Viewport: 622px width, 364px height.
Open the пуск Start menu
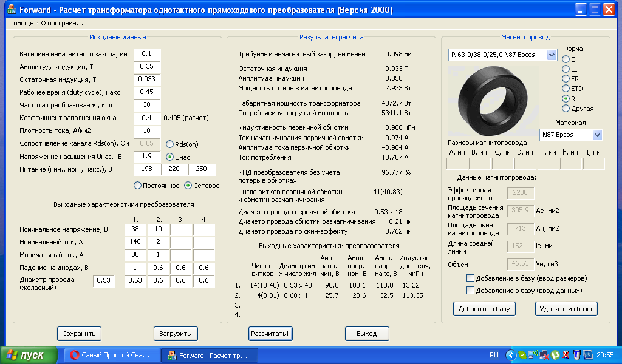coord(29,356)
